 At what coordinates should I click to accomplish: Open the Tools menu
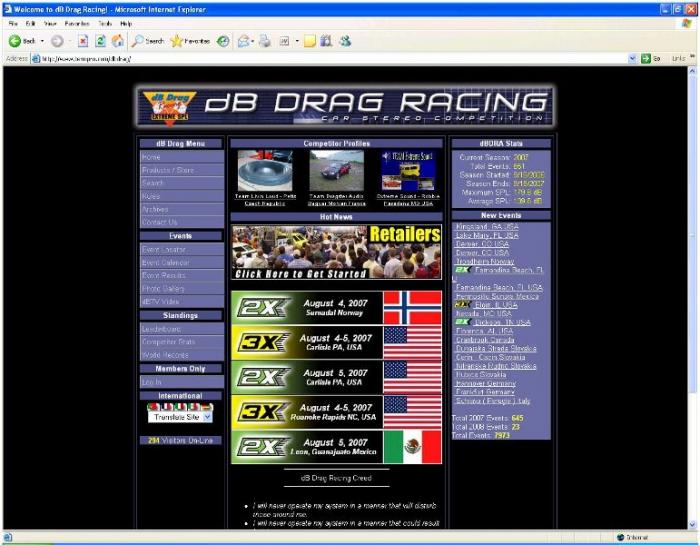pyautogui.click(x=105, y=23)
